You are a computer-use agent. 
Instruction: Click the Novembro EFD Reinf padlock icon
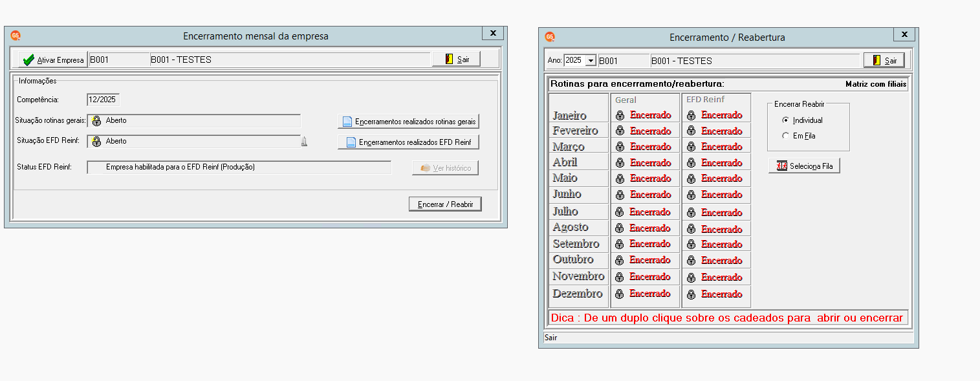691,277
